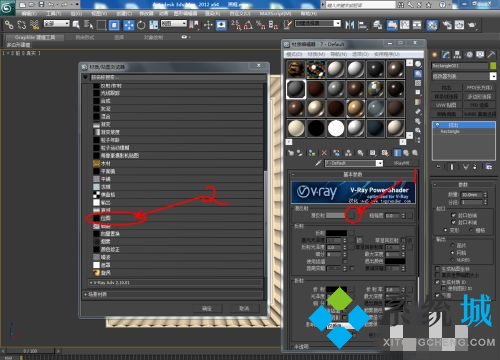Screen dimensions: 500x360
Task: Click Go to Parent in Material Editor
Action: tap(406, 153)
